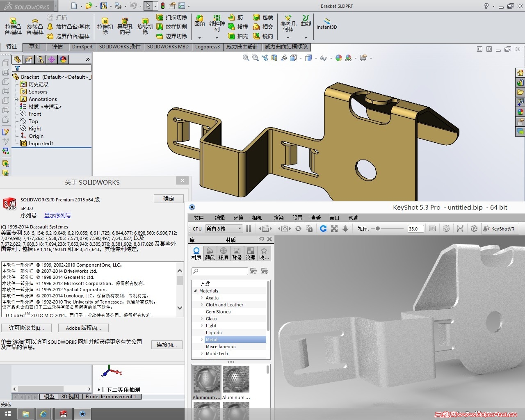Open the Linear Pattern dropdown arrow

click(x=217, y=38)
